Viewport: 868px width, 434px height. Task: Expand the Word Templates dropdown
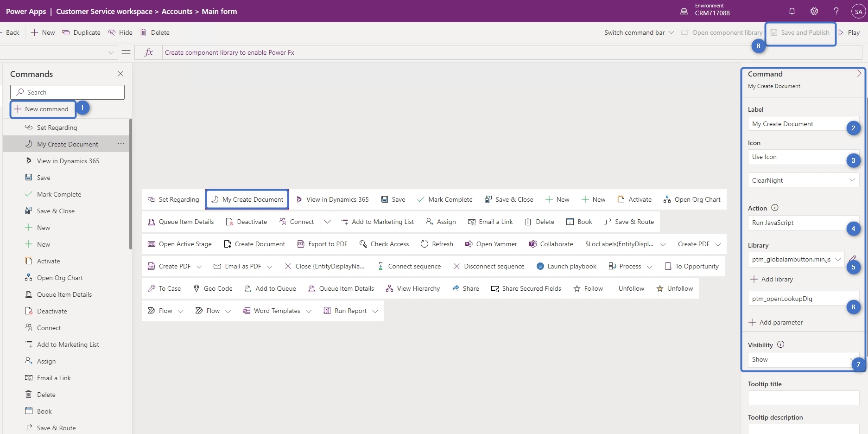(309, 311)
